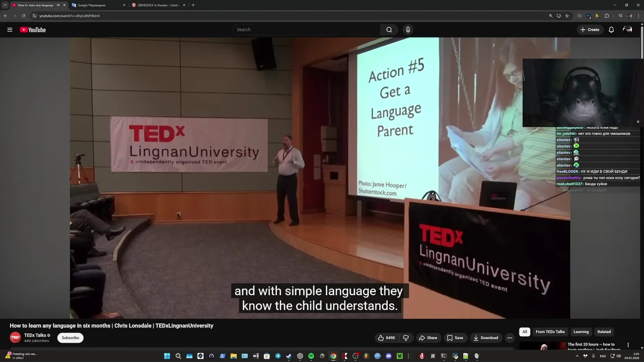The width and height of the screenshot is (644, 362).
Task: Click the address bar URL
Action: (x=69, y=16)
